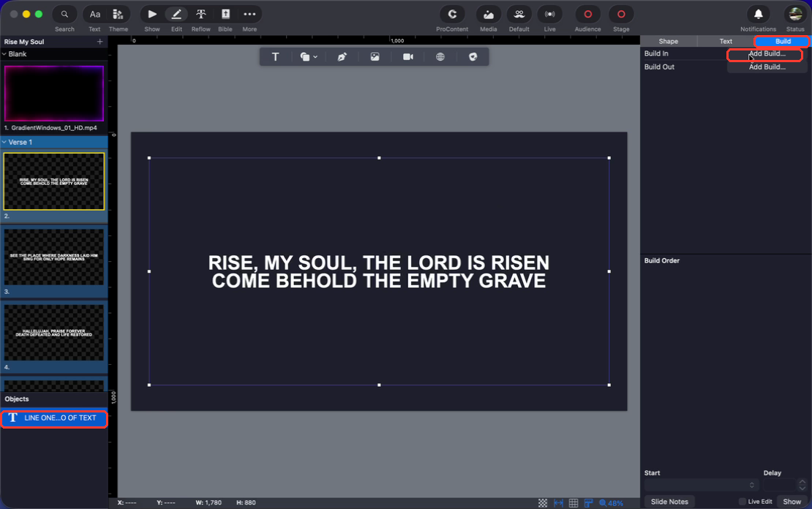Open the Media bin
The height and width of the screenshot is (509, 812).
(489, 15)
